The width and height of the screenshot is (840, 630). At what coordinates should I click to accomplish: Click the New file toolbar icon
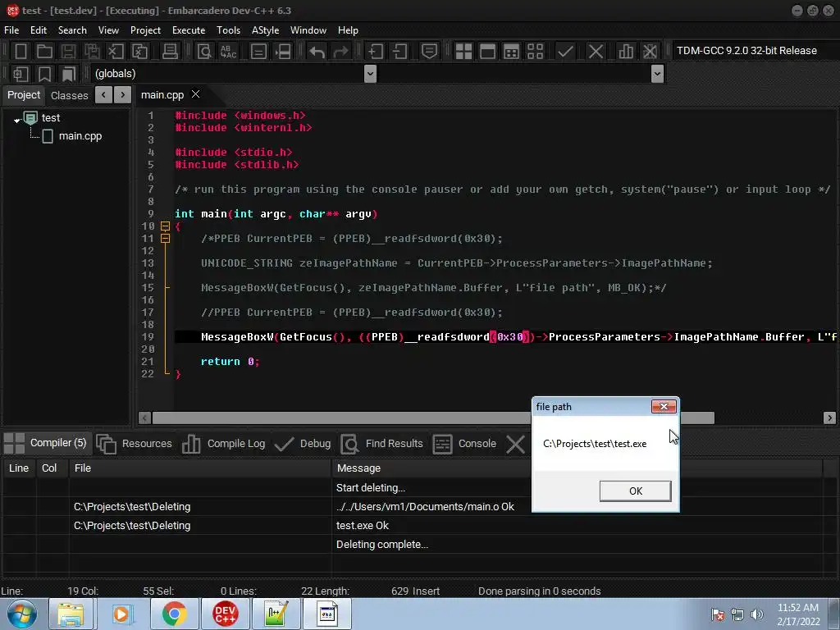21,52
